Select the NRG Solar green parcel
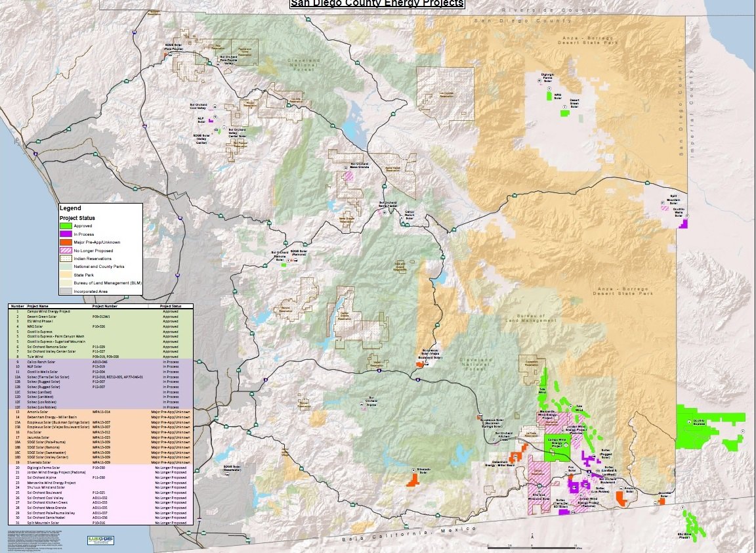Image resolution: width=756 pixels, height=553 pixels. [549, 95]
